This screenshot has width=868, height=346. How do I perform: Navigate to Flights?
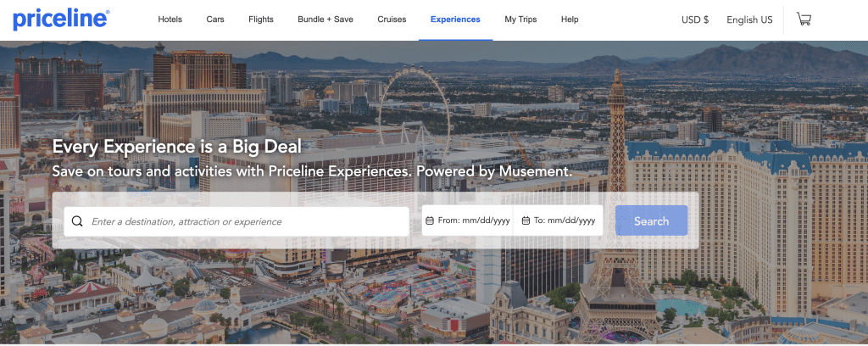click(261, 20)
